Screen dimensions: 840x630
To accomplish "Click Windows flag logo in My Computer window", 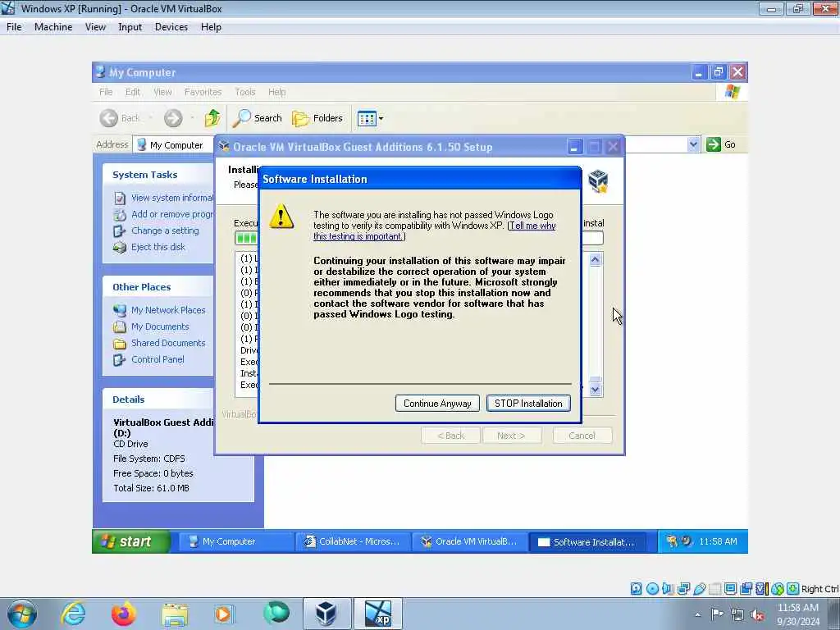I will click(x=732, y=92).
